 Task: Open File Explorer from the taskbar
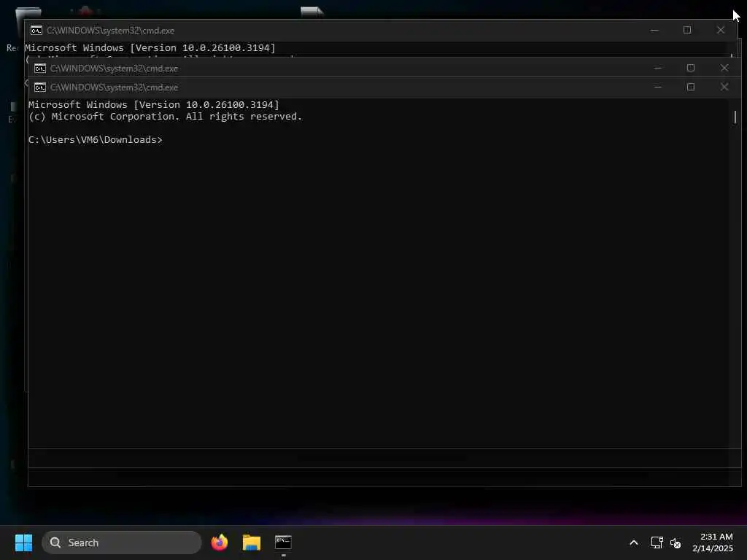(x=252, y=542)
